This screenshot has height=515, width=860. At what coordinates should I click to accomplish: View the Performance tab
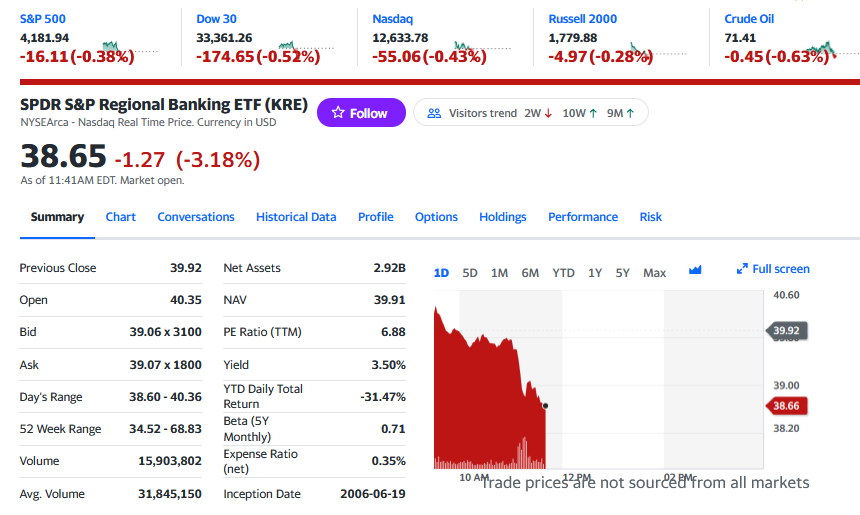tap(583, 217)
